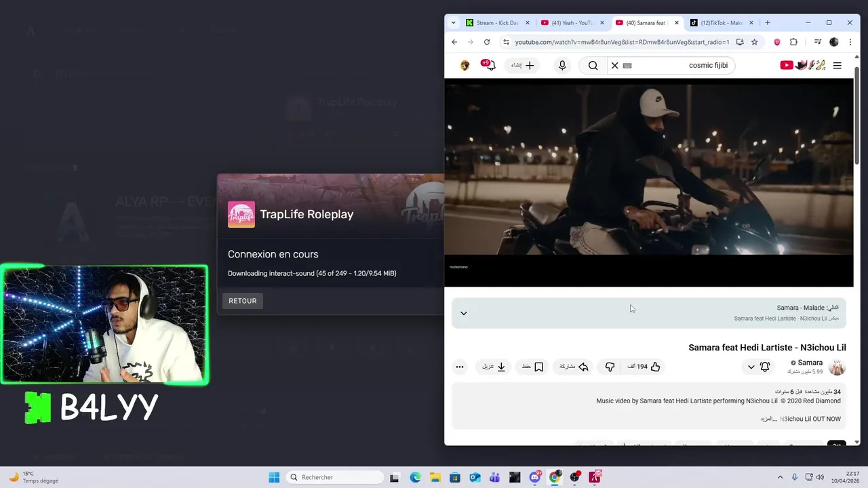The height and width of the screenshot is (488, 868).
Task: Click the install app icon in address bar
Action: pos(740,42)
